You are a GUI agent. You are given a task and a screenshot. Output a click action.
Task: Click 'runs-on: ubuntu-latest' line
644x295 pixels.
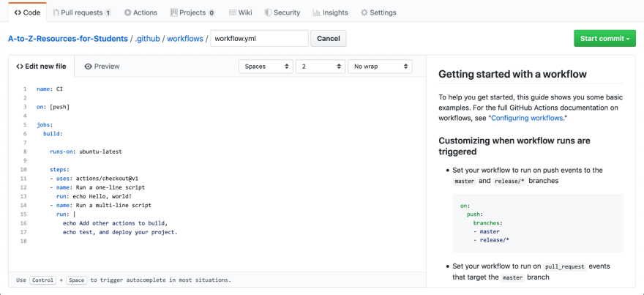click(x=86, y=152)
